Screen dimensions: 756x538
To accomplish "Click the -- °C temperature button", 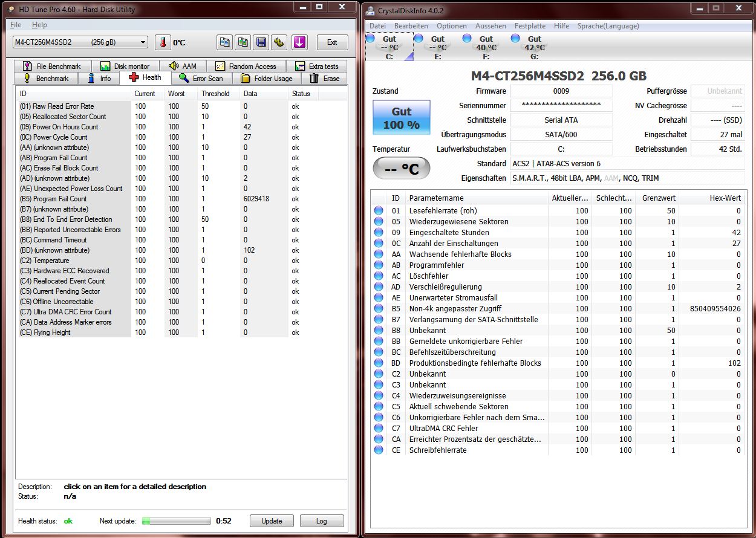I will [x=402, y=169].
